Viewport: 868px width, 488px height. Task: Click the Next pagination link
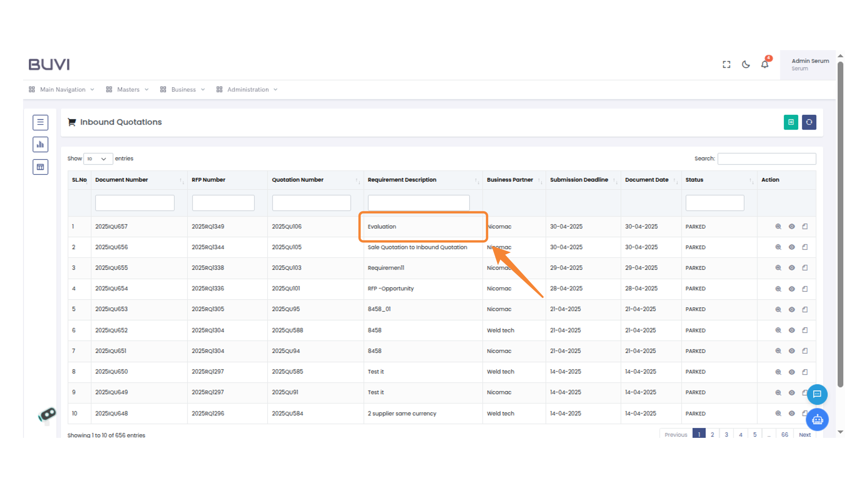click(x=805, y=434)
